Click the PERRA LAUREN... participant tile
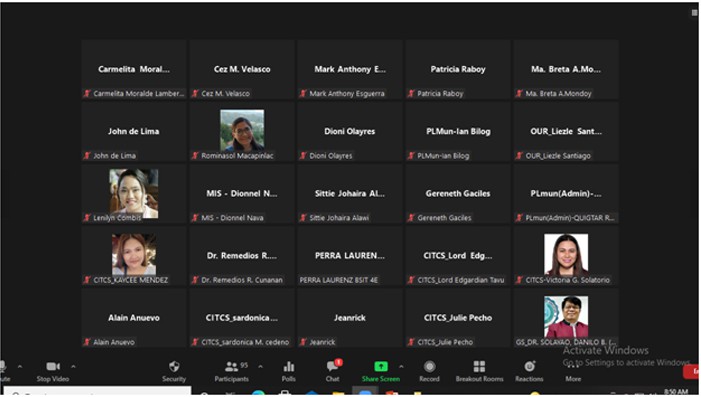This screenshot has width=701, height=397. pos(350,256)
